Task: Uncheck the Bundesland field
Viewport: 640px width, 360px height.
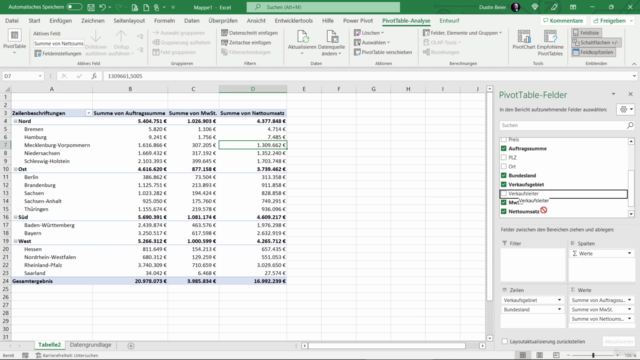Action: point(504,176)
